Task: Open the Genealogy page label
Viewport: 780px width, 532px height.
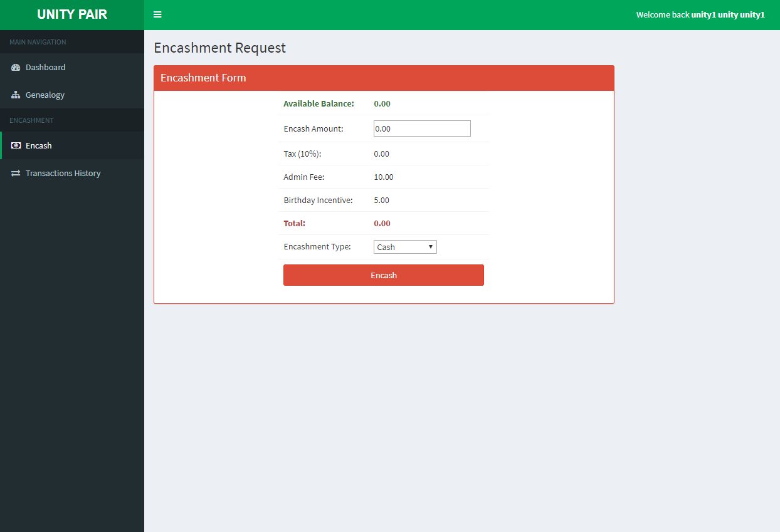Action: click(45, 95)
